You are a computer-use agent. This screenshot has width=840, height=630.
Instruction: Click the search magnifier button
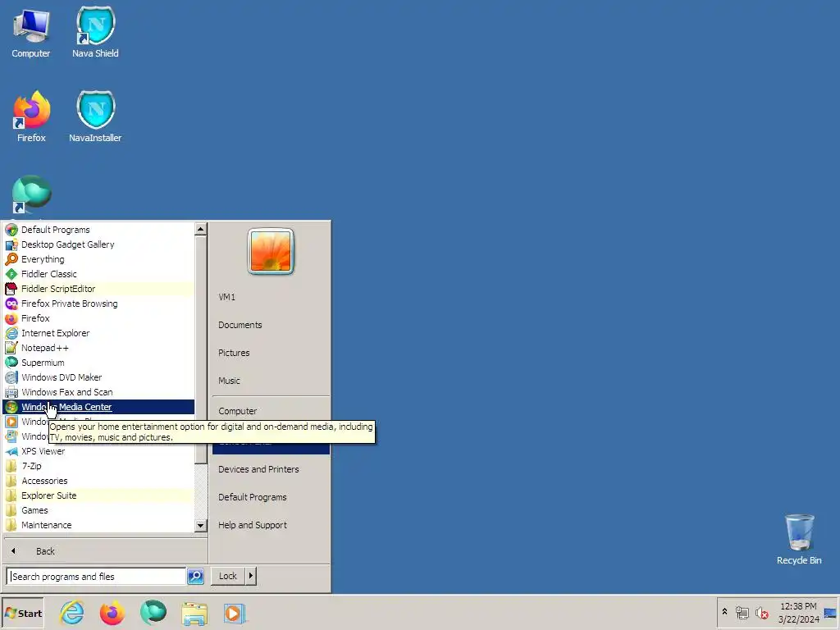point(195,577)
